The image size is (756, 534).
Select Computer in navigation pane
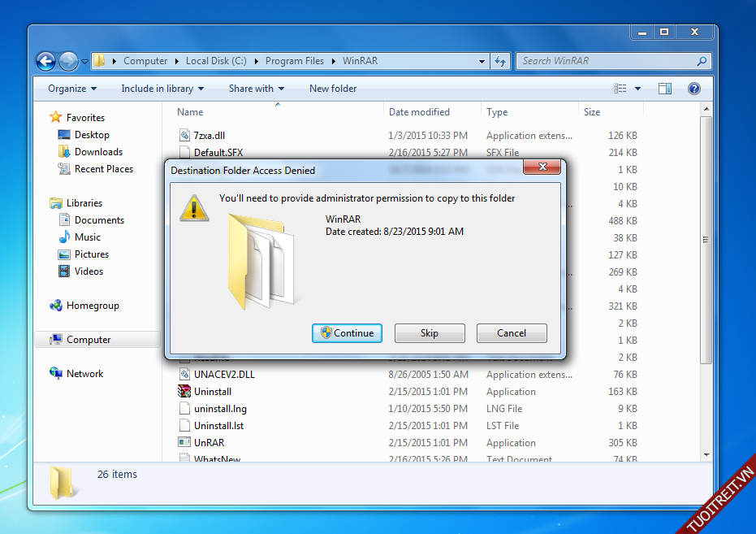pos(89,340)
